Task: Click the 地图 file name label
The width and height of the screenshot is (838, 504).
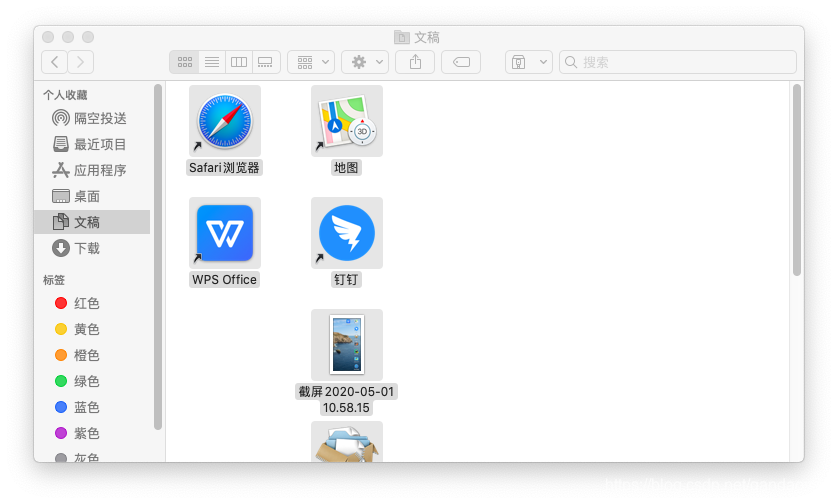Action: click(x=346, y=168)
